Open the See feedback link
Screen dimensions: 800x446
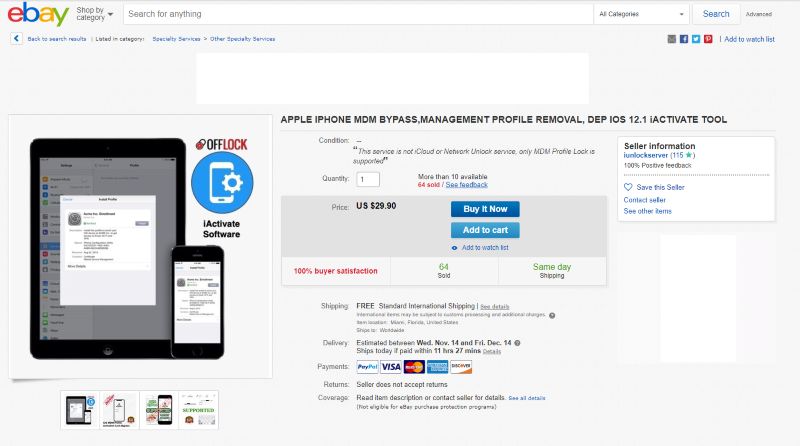pos(467,185)
